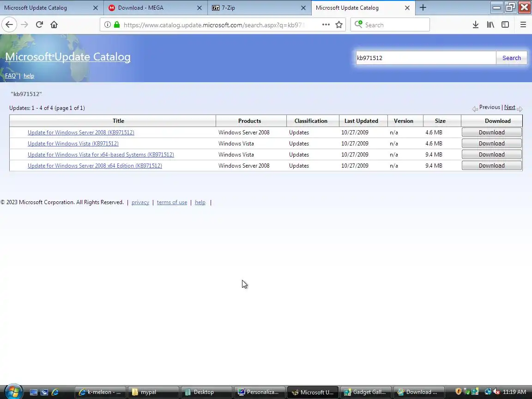Switch to Gadget Gallery taskbar window
This screenshot has height=399, width=532.
point(366,392)
